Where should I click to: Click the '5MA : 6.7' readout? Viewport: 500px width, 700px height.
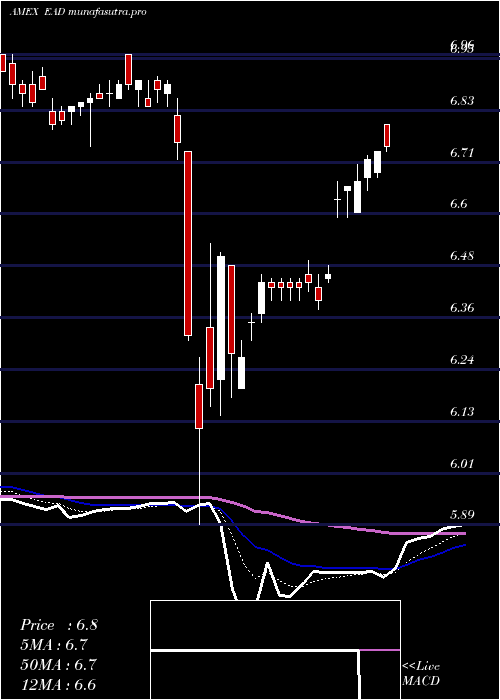click(54, 645)
